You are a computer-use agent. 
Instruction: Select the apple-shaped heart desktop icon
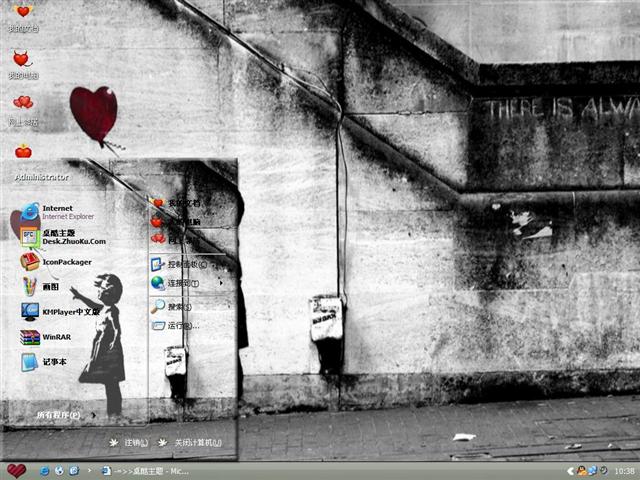tap(23, 151)
